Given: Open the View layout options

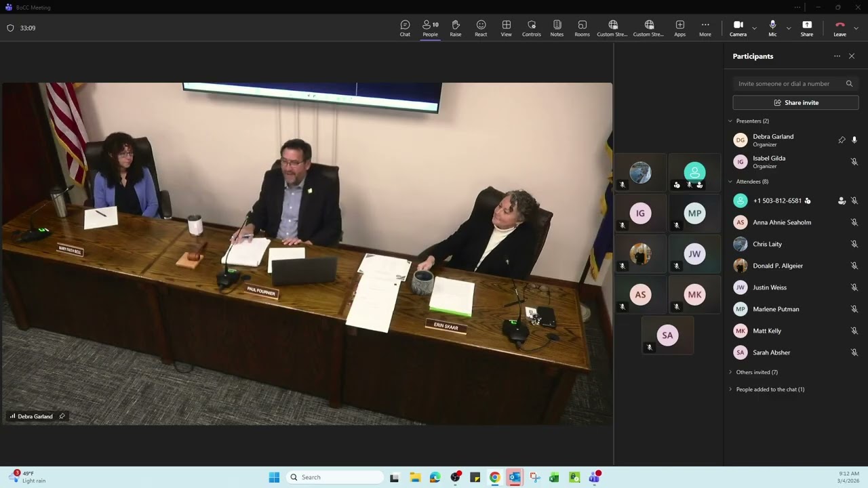Looking at the screenshot, I should [x=506, y=28].
